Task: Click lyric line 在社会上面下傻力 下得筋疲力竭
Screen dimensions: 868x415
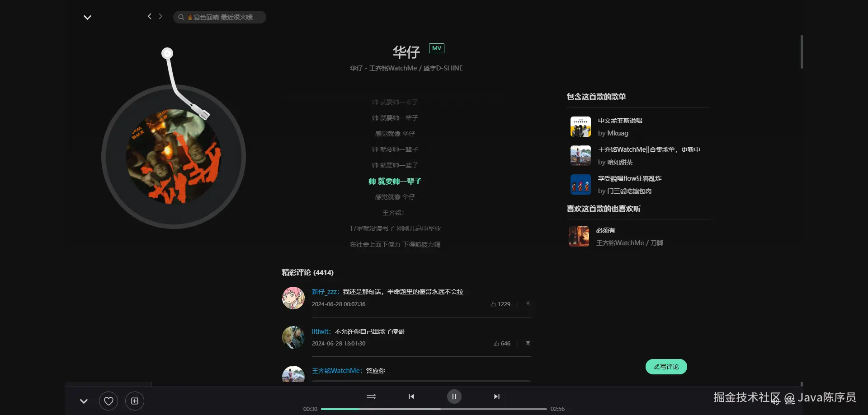Action: 395,244
